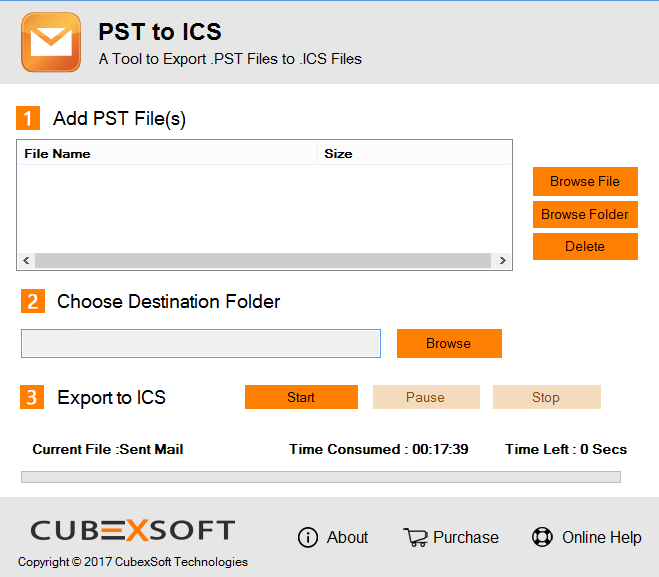Click the CubexSoft logo
Image resolution: width=659 pixels, height=577 pixels.
coord(132,530)
